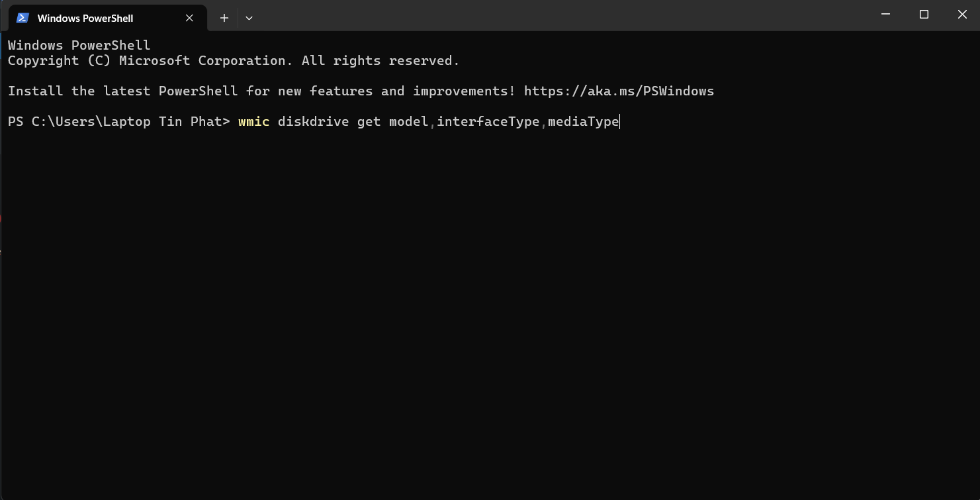This screenshot has width=980, height=500.
Task: Click the yellow wmic command word
Action: (x=254, y=121)
